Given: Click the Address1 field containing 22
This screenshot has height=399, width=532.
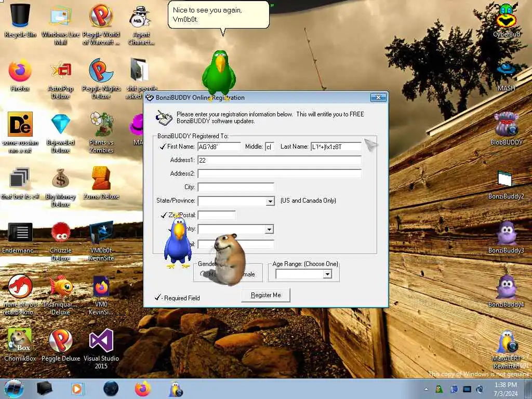Looking at the screenshot, I should tap(280, 160).
